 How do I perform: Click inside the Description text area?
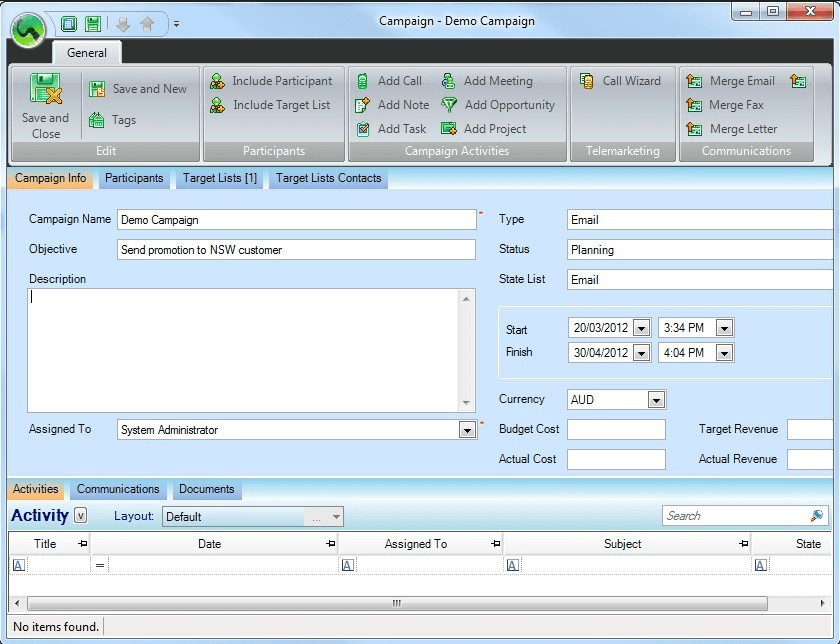click(x=244, y=350)
